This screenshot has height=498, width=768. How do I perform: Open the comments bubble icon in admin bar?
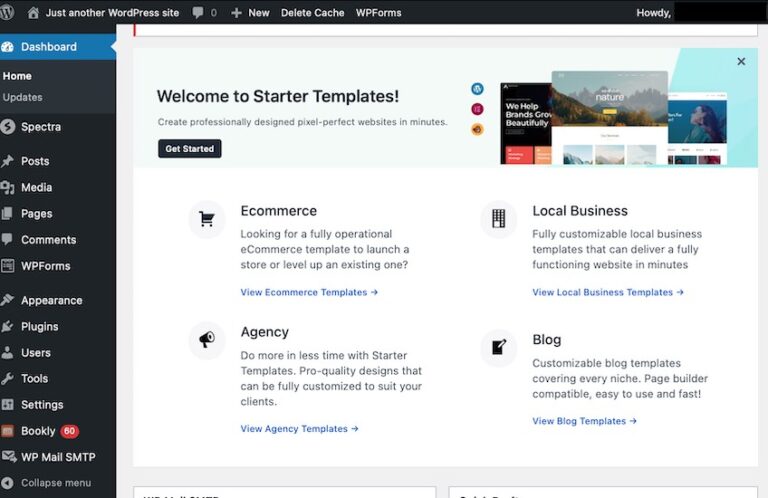tap(199, 13)
